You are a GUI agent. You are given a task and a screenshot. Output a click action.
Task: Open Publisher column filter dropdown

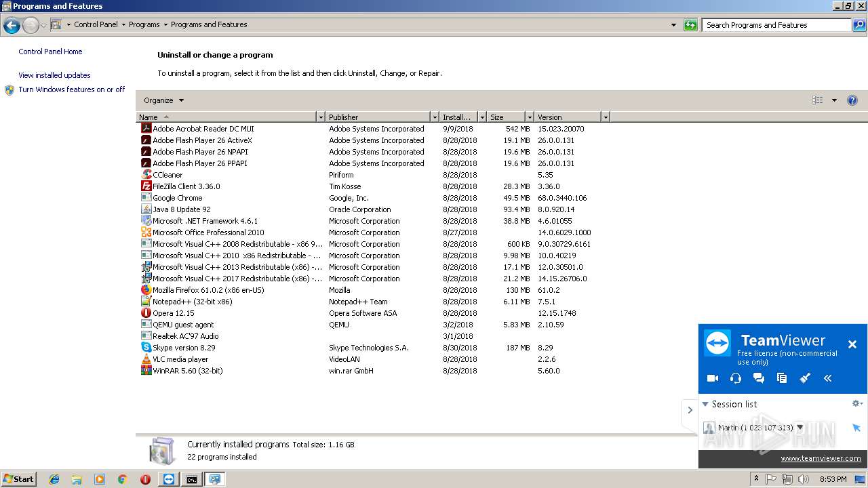(x=435, y=117)
